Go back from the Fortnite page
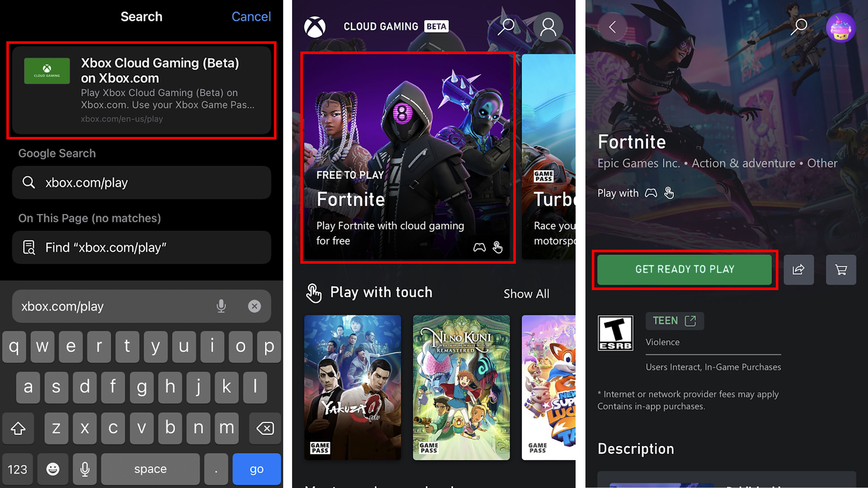This screenshot has width=868, height=488. [x=612, y=27]
